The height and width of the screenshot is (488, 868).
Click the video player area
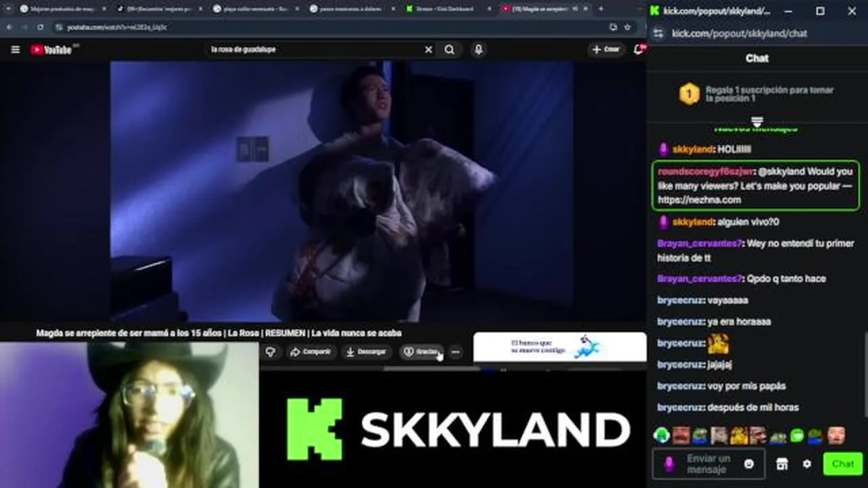pyautogui.click(x=322, y=191)
